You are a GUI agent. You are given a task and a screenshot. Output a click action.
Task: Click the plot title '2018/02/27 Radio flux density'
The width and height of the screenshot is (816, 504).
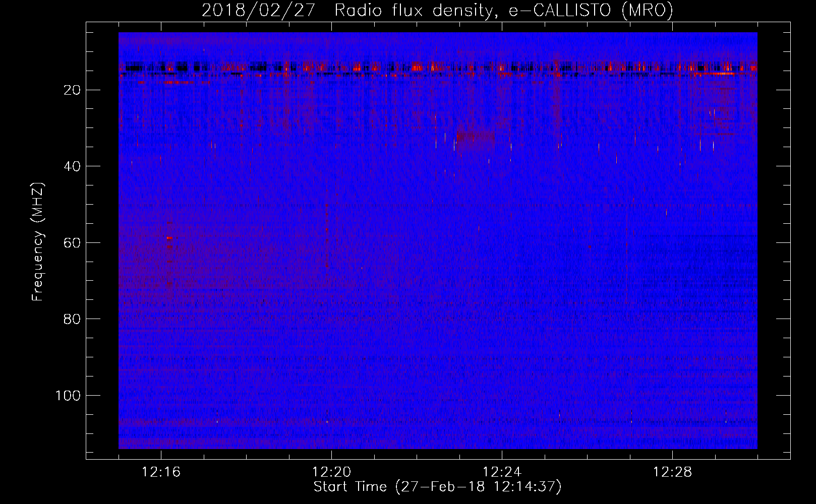coord(347,11)
